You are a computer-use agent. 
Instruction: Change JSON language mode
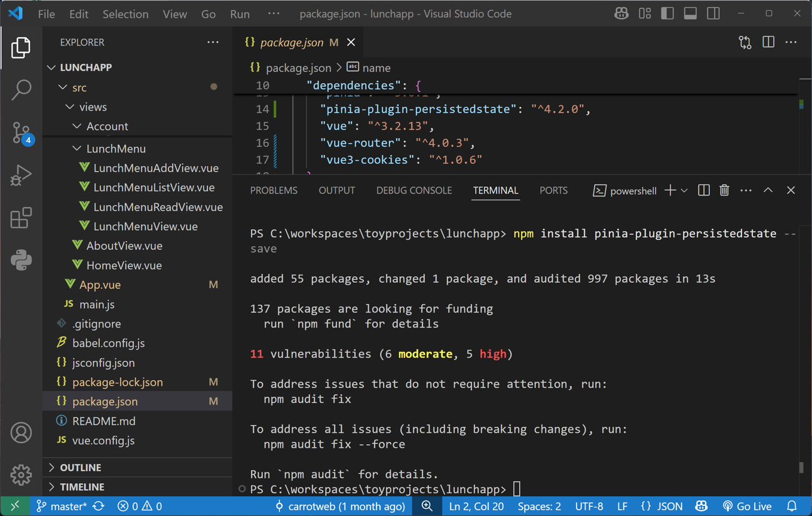pos(661,506)
